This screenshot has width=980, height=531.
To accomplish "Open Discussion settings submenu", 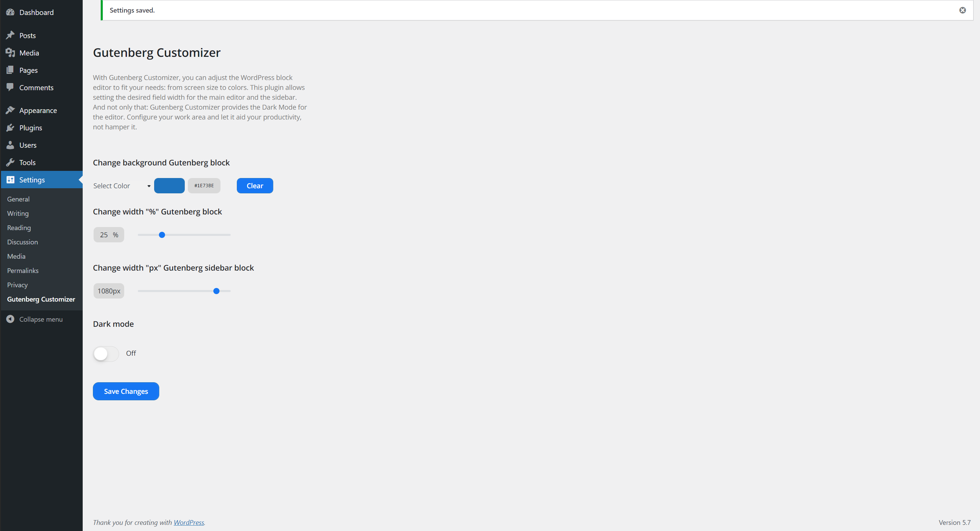I will (22, 242).
